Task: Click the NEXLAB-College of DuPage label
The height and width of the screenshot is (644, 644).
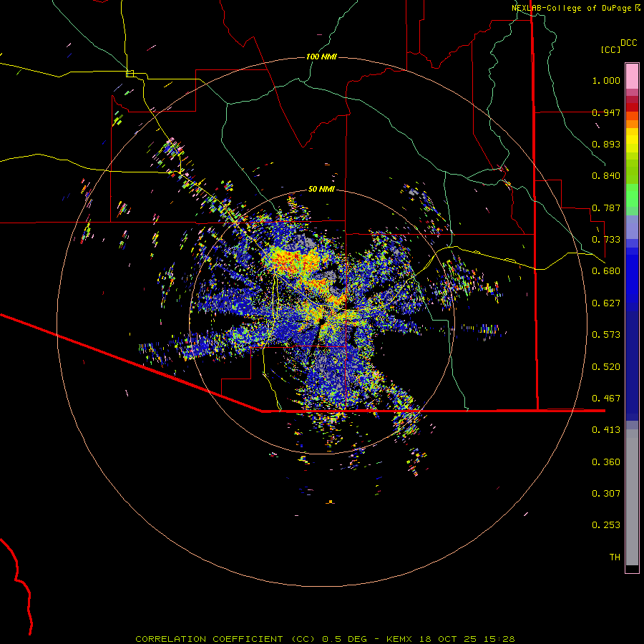Action: coord(575,8)
